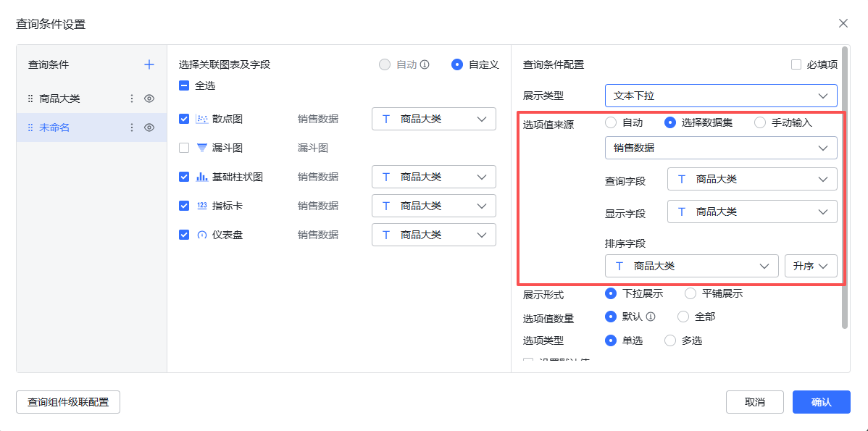Select 自动 for 选项值来源

tap(611, 122)
